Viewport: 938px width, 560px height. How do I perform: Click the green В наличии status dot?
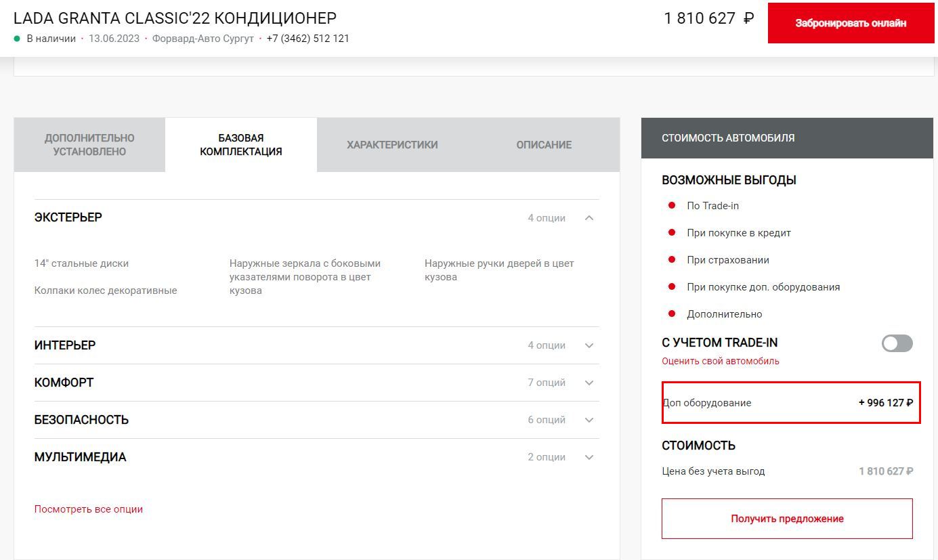click(17, 39)
